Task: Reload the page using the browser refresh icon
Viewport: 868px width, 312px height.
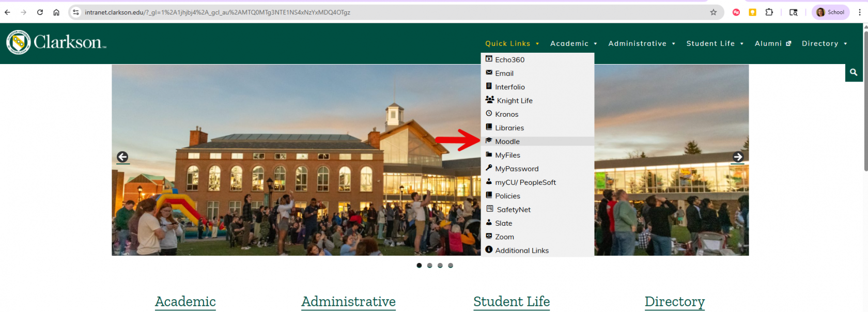Action: coord(40,12)
